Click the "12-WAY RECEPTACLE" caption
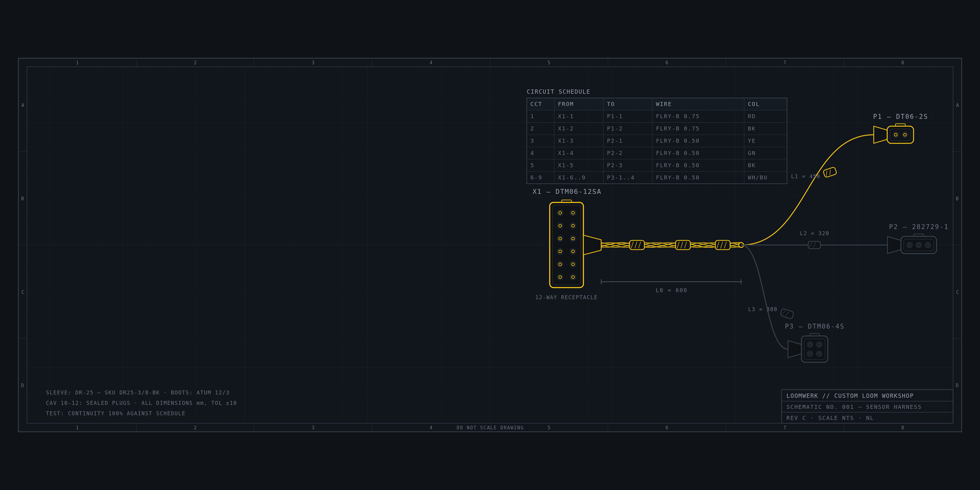The height and width of the screenshot is (490, 980). [x=566, y=297]
